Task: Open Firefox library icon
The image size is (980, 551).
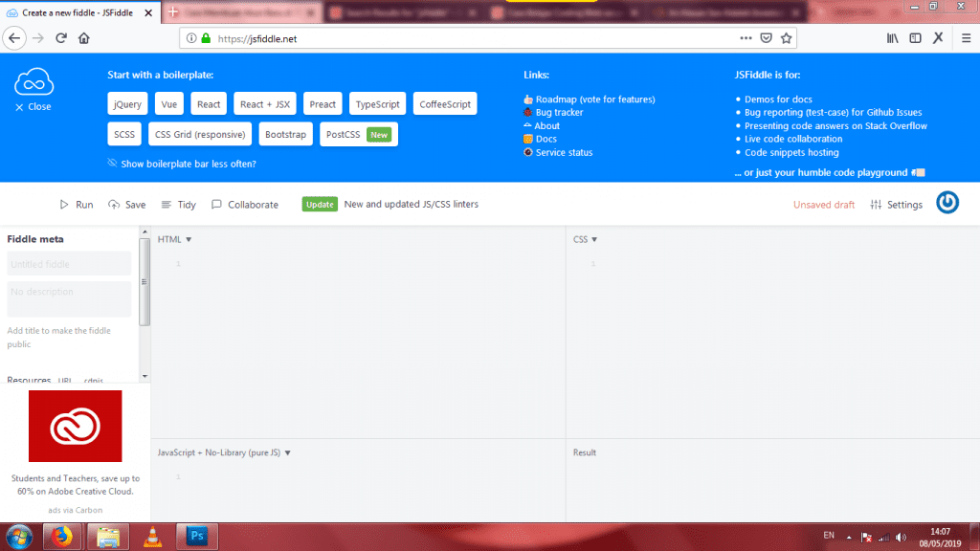Action: tap(893, 38)
